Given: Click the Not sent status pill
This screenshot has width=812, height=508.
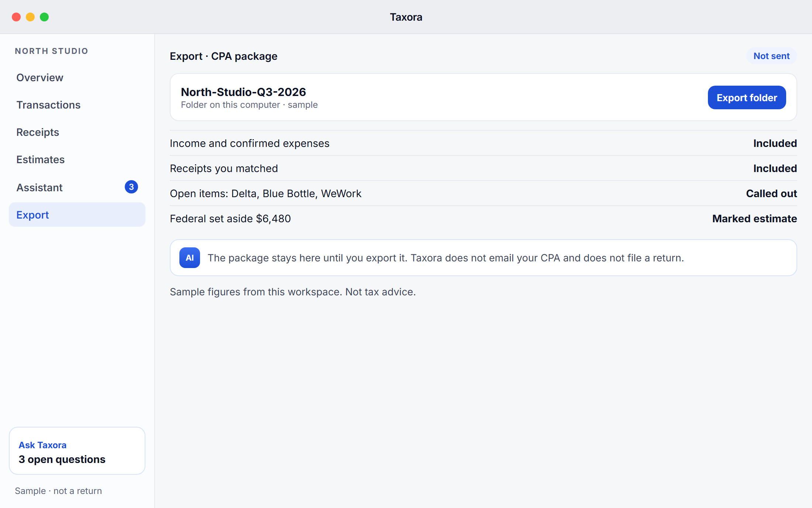Looking at the screenshot, I should pyautogui.click(x=771, y=56).
